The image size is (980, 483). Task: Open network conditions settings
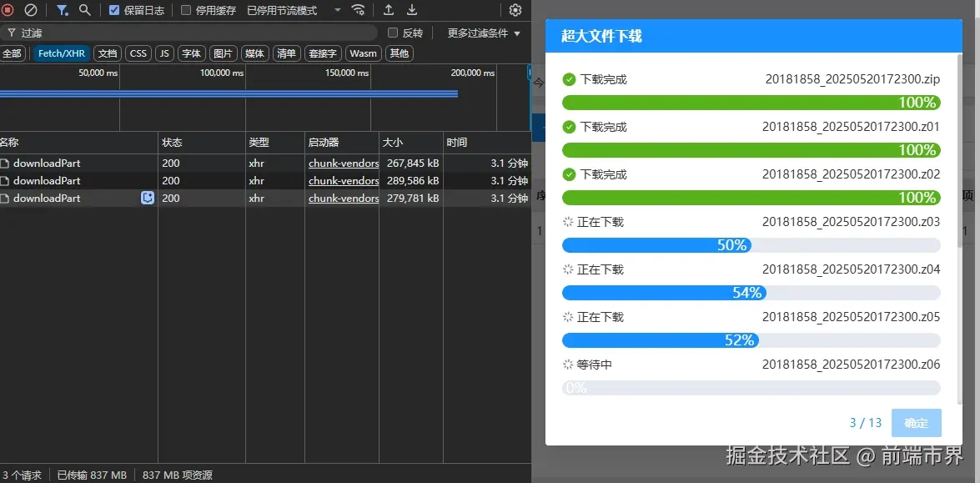[358, 11]
